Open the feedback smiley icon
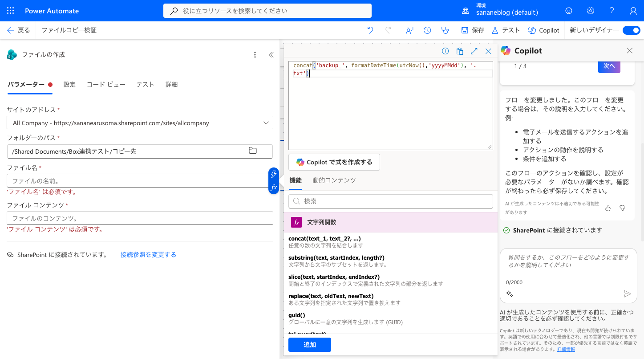644x359 pixels. [x=569, y=11]
